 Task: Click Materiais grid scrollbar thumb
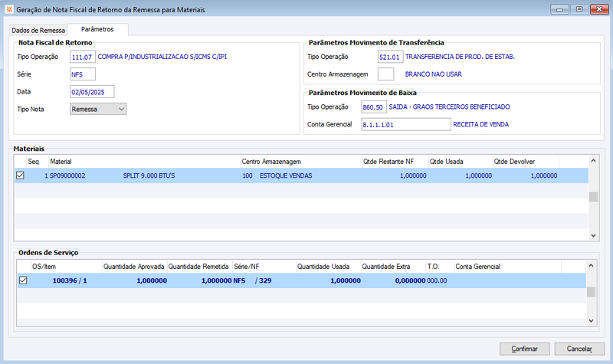tap(593, 197)
